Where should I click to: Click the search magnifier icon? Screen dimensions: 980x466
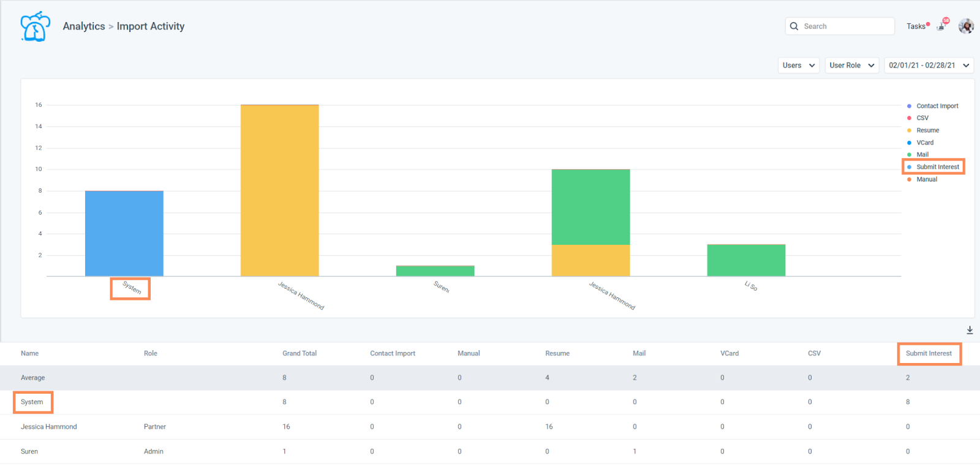(x=794, y=26)
